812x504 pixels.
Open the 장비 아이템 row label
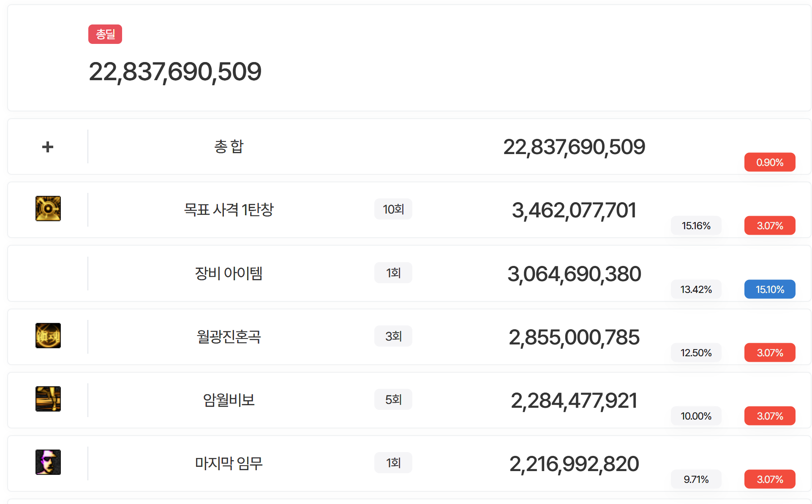(x=229, y=274)
